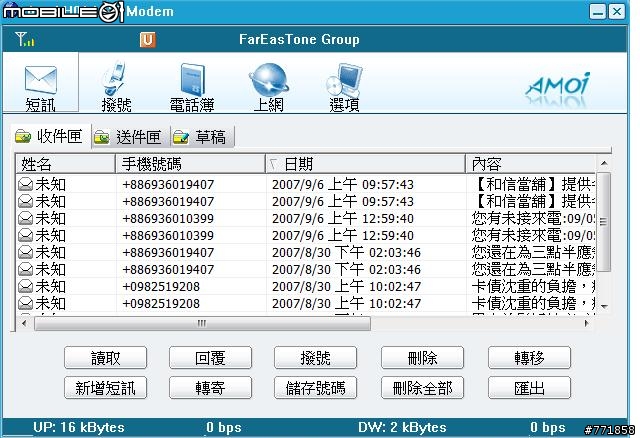This screenshot has width=640, height=438.
Task: Switch to the 收件匣 inbox tab
Action: pos(51,136)
